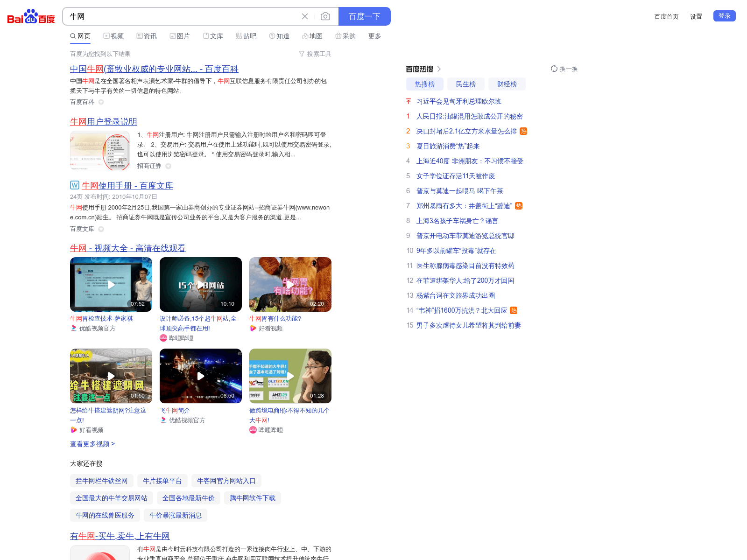
Task: Click the 牛网用户登录说明 thumbnail image
Action: tap(100, 151)
